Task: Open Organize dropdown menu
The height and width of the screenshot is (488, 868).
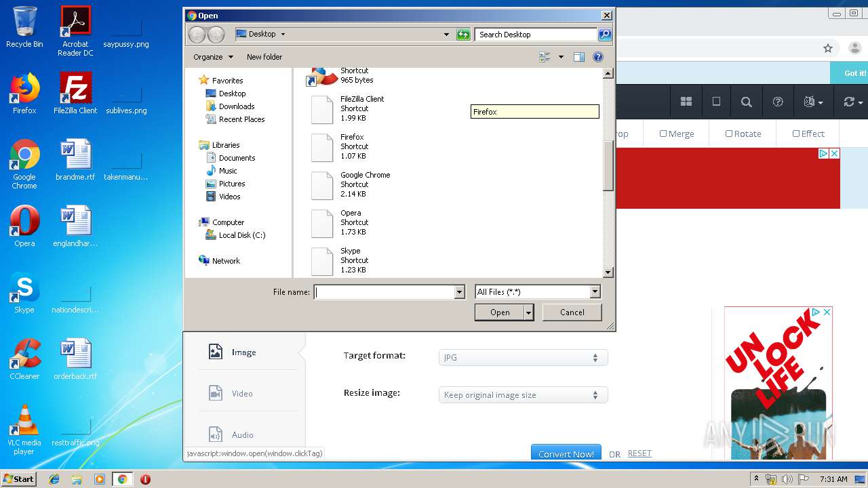Action: click(213, 57)
